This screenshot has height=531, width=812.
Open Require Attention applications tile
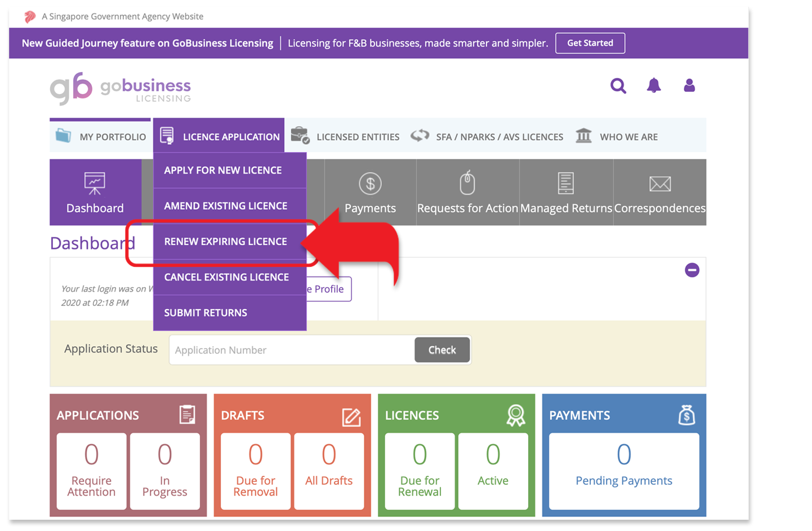click(x=92, y=471)
